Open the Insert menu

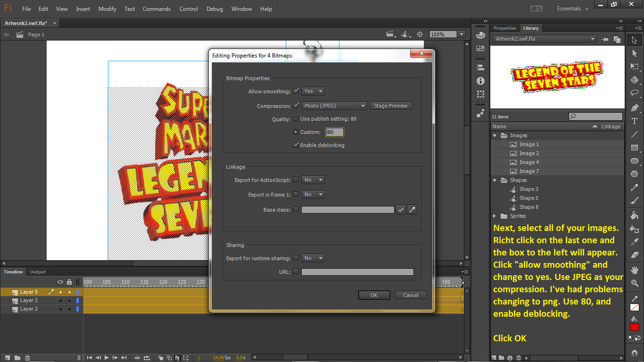tap(83, 9)
